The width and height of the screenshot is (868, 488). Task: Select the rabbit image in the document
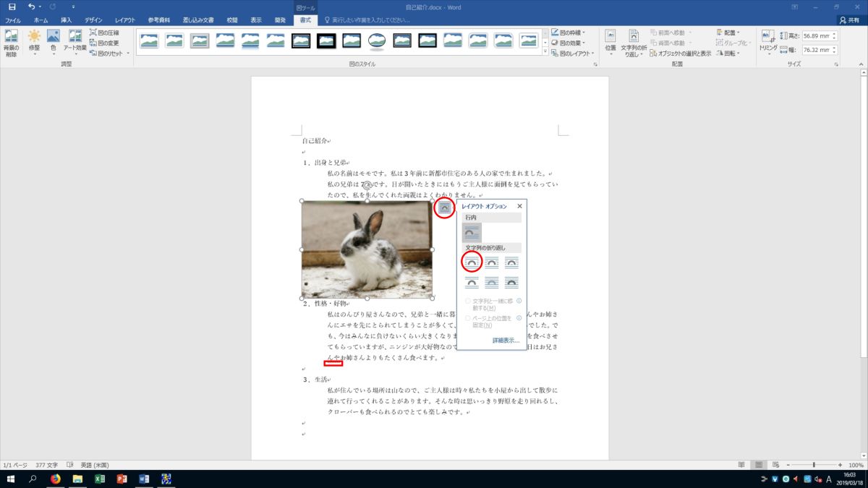(367, 249)
